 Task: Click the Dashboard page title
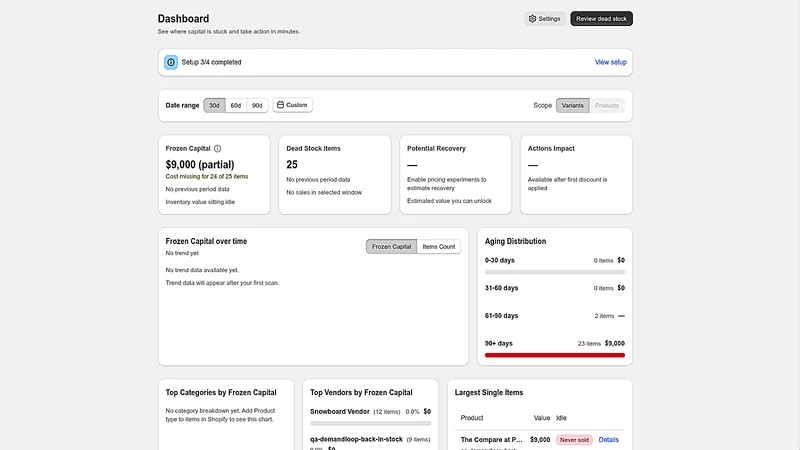pyautogui.click(x=183, y=19)
